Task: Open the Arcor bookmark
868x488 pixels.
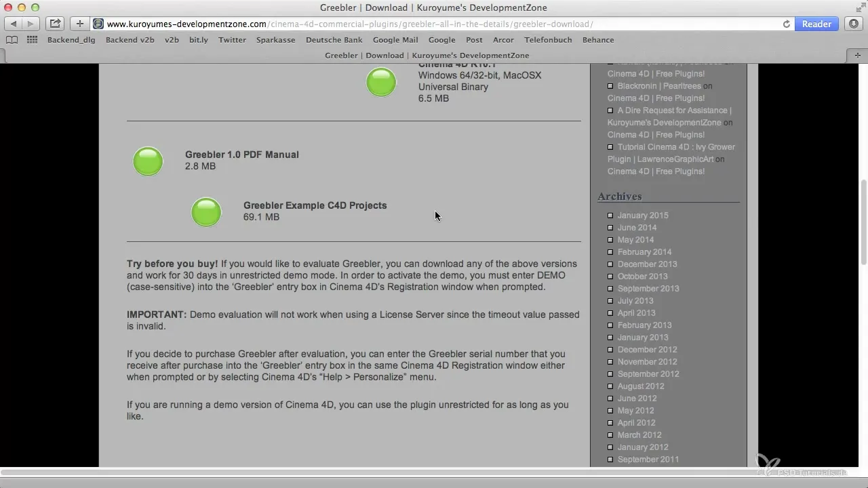Action: [x=503, y=40]
